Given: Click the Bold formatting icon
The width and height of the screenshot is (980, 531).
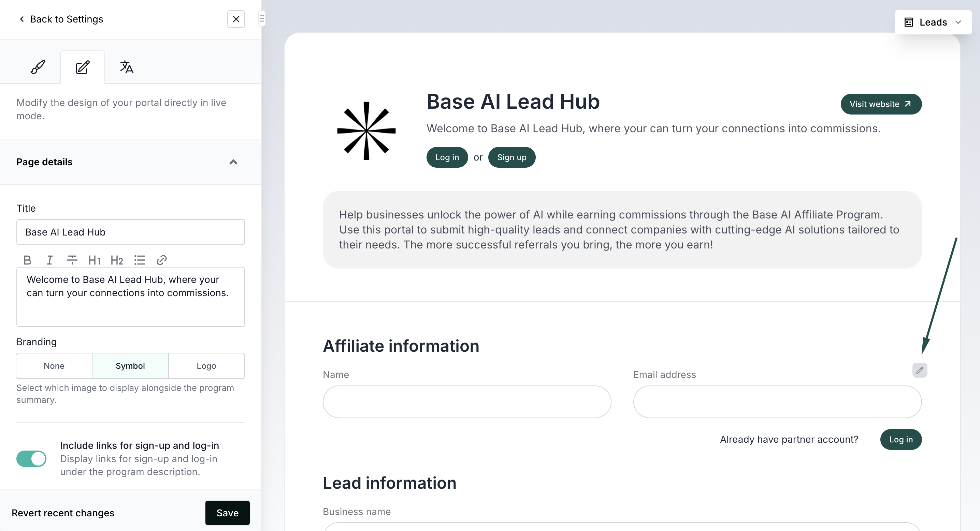Looking at the screenshot, I should pyautogui.click(x=27, y=260).
